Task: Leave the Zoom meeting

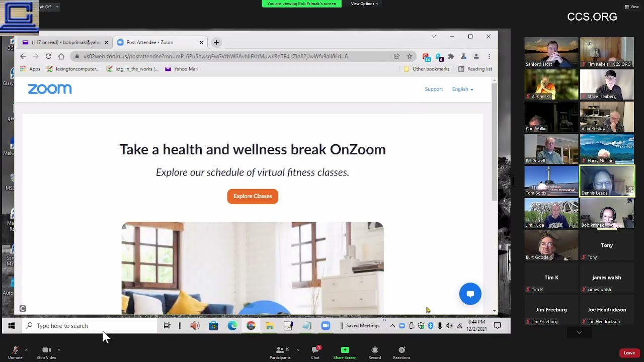Action: click(x=629, y=353)
